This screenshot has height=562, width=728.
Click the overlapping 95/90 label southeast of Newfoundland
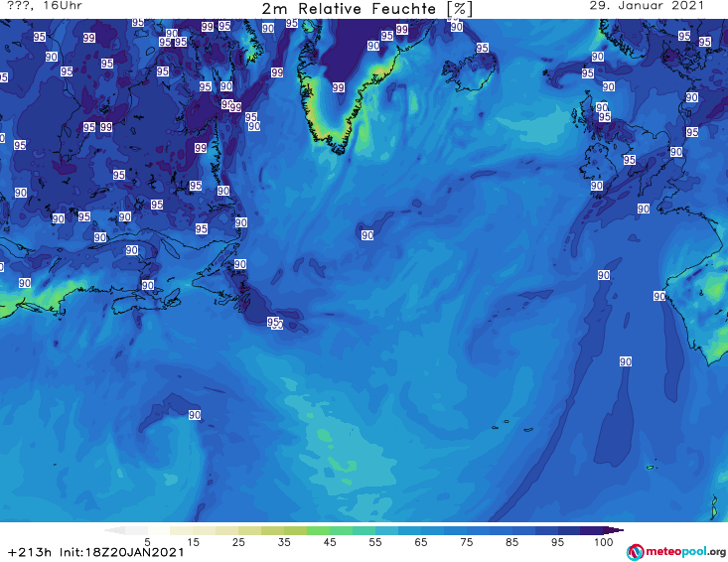tap(275, 323)
